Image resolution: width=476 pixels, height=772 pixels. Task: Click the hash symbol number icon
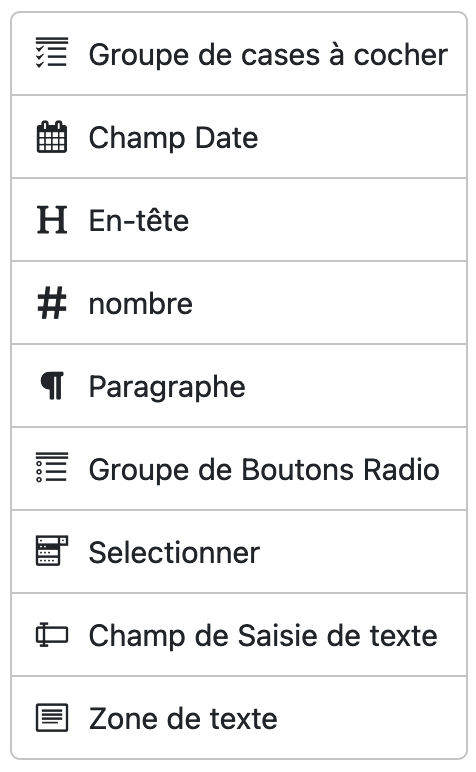coord(52,303)
